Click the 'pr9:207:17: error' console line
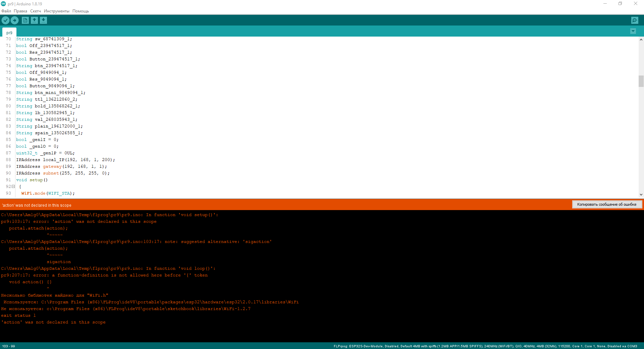644x349 pixels. point(104,275)
